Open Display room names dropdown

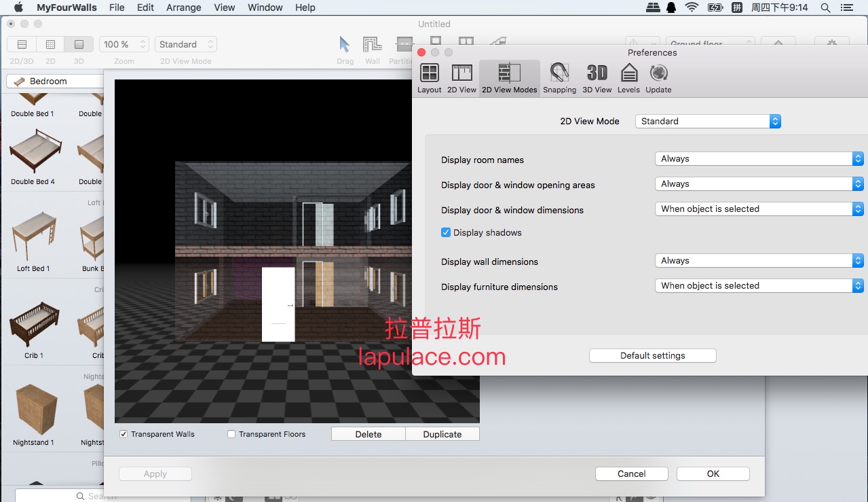point(759,159)
